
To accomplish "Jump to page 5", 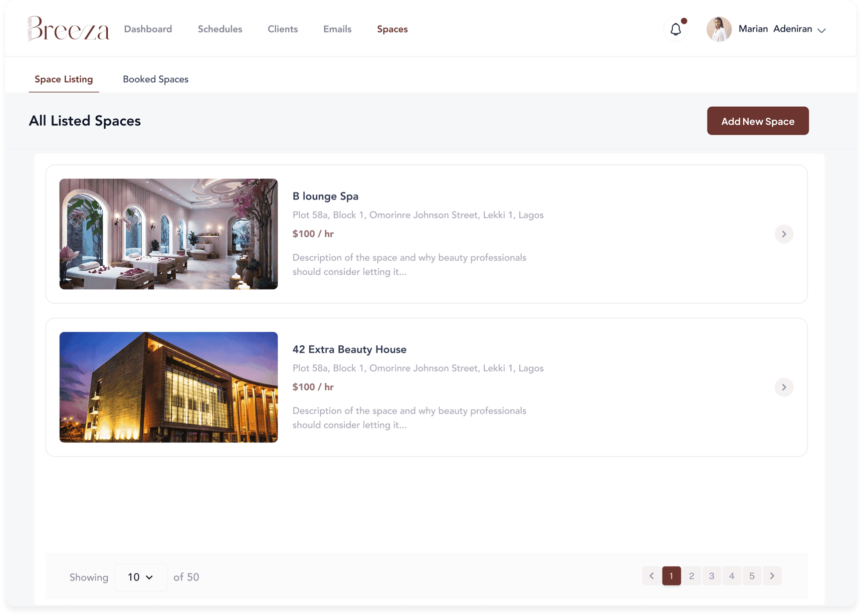I will point(752,576).
